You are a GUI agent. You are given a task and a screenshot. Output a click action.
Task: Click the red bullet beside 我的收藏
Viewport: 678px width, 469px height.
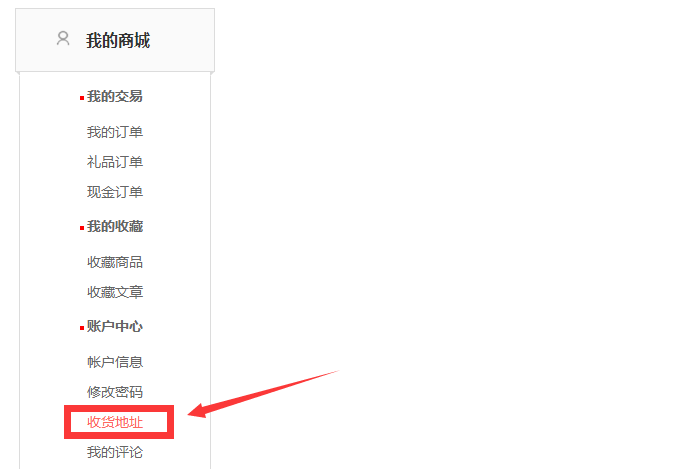pos(82,228)
